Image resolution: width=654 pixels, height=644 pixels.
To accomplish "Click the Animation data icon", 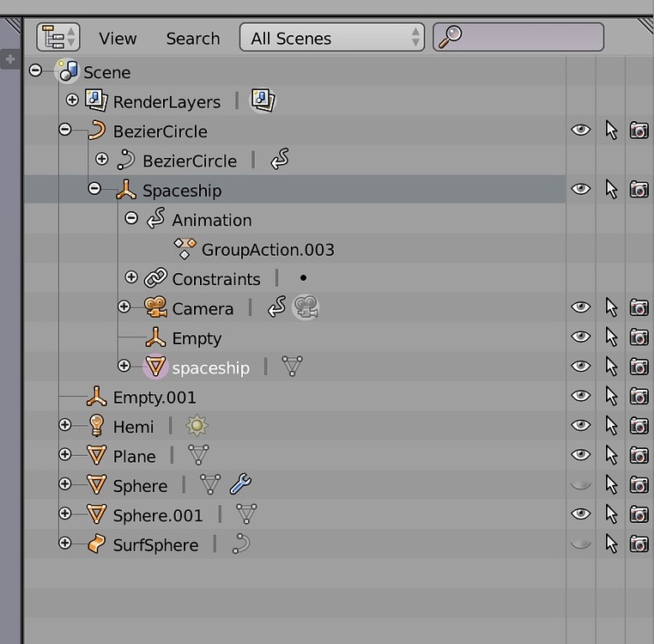I will click(155, 219).
